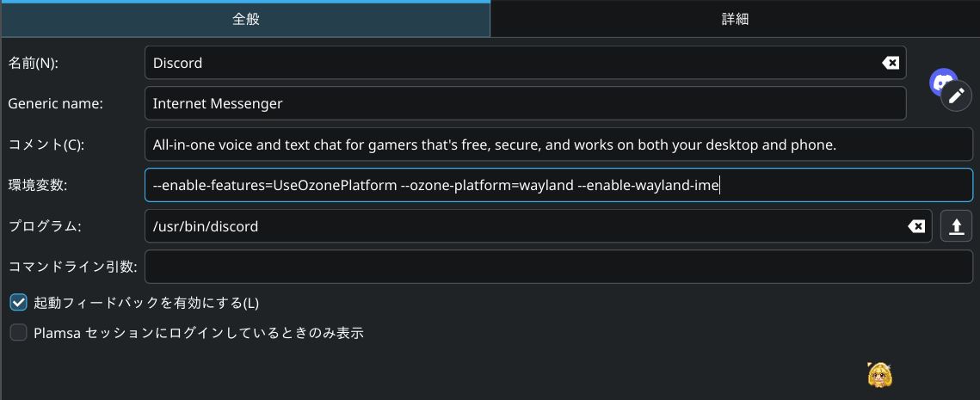Image resolution: width=980 pixels, height=400 pixels.
Task: Clear the プログラム path with its clear icon
Action: tap(917, 226)
